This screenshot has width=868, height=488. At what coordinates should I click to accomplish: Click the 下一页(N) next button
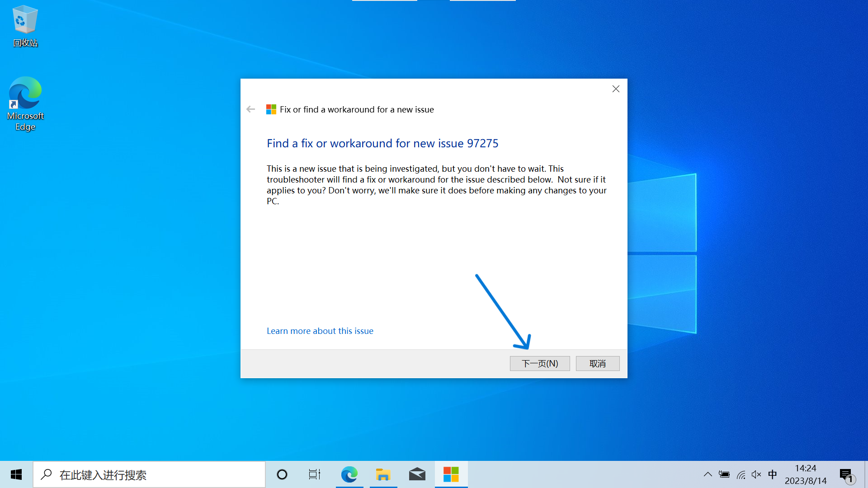coord(540,364)
